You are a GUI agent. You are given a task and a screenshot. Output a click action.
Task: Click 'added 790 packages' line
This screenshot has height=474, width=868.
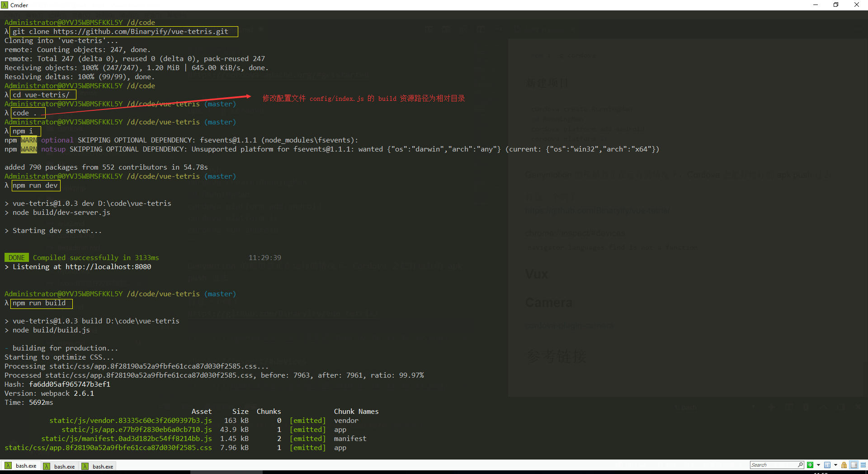(106, 167)
